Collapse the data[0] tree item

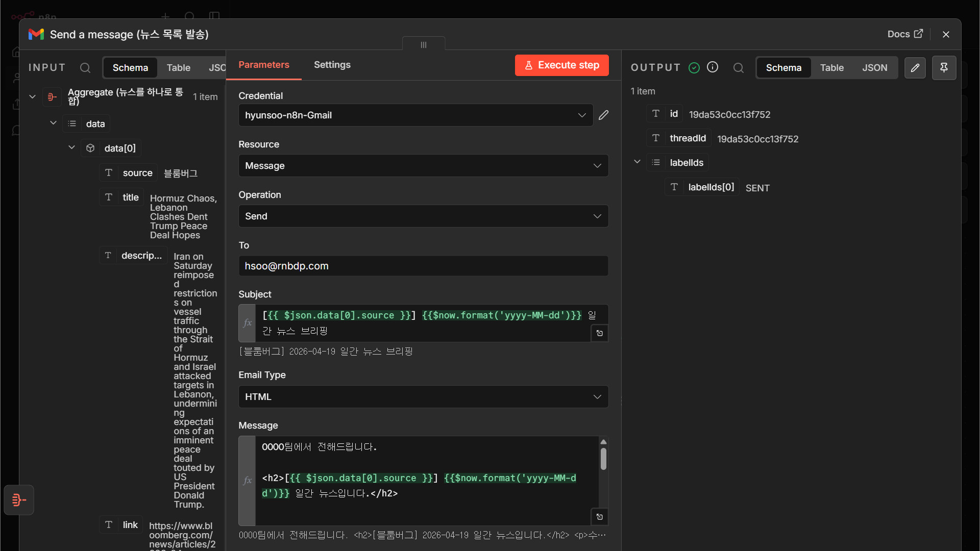click(72, 147)
